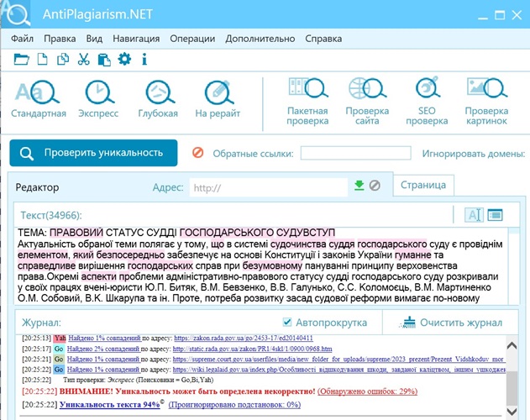Open the Правка menu
530x420 pixels.
coord(60,39)
